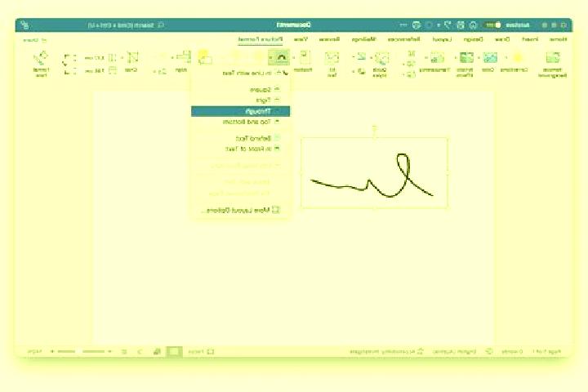Image resolution: width=588 pixels, height=392 pixels.
Task: Switch to Print Layout view
Action: click(174, 351)
